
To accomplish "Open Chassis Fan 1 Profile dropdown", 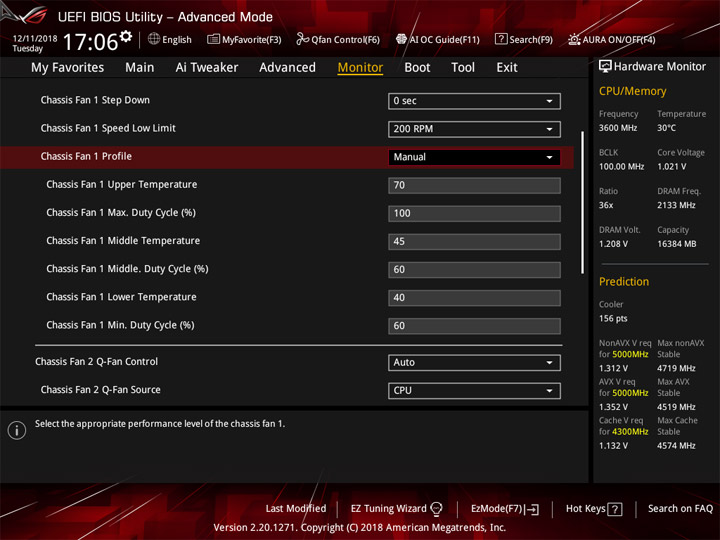I will tap(474, 157).
